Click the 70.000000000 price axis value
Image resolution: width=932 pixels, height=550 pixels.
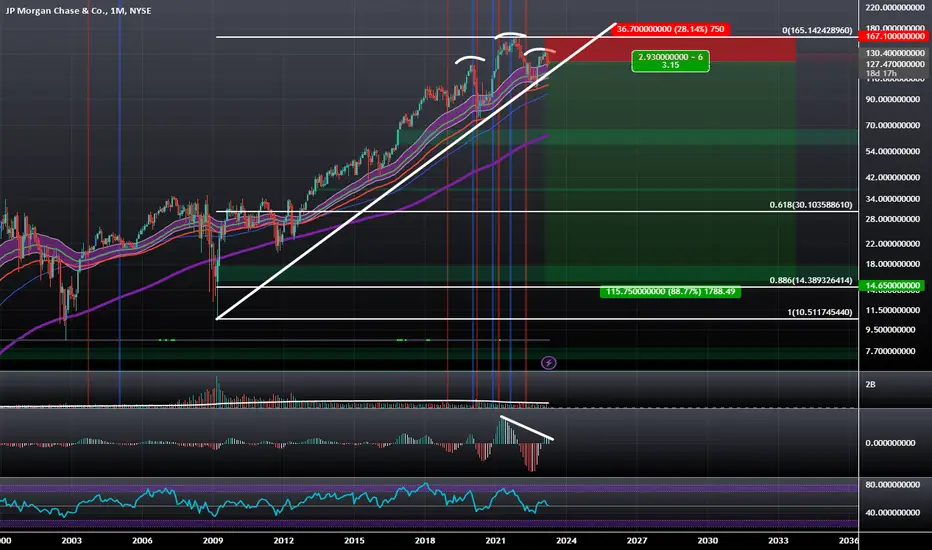point(893,125)
